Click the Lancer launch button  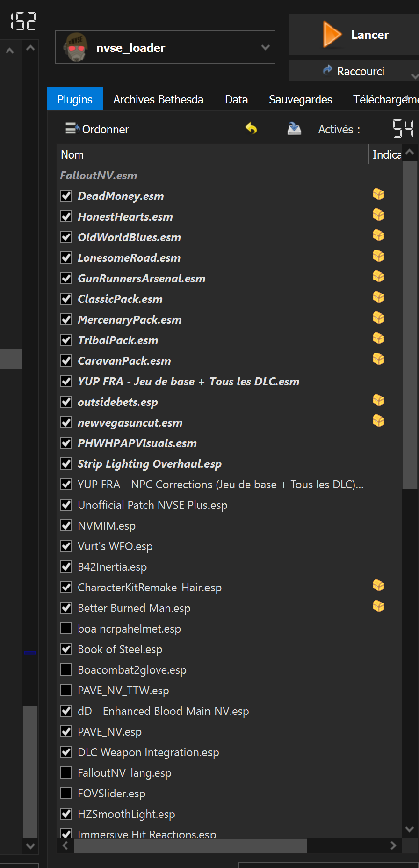[x=354, y=34]
